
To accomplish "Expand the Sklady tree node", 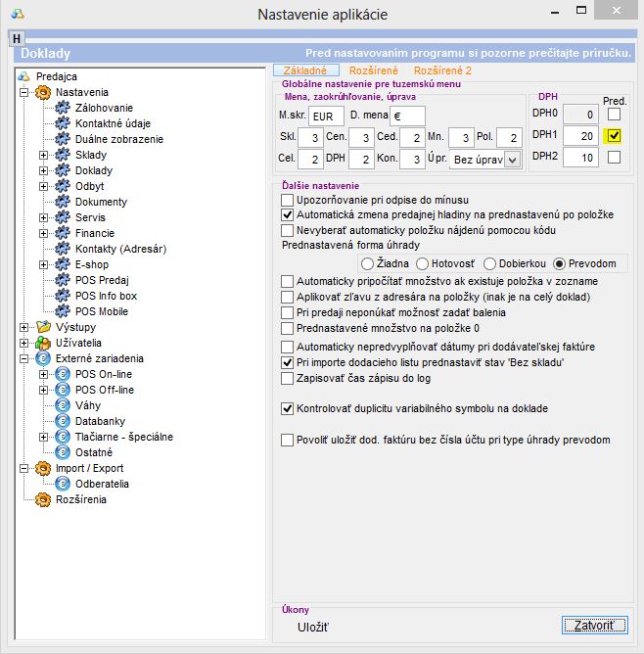I will [x=43, y=155].
